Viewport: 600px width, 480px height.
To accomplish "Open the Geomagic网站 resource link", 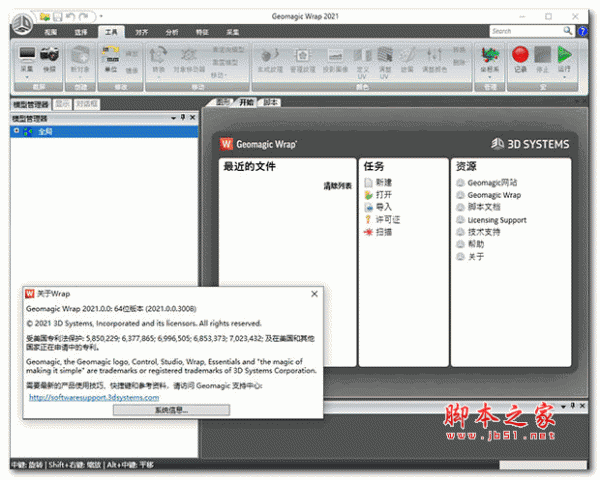I will click(492, 183).
